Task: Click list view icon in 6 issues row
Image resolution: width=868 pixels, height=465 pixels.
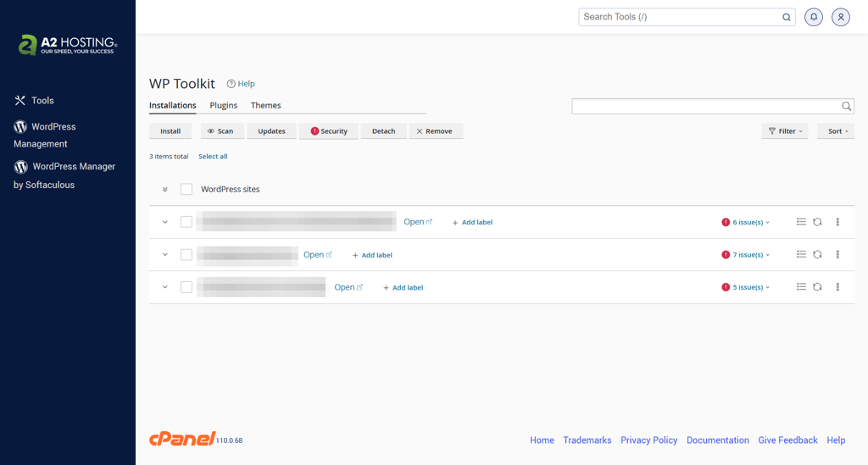Action: [x=801, y=222]
